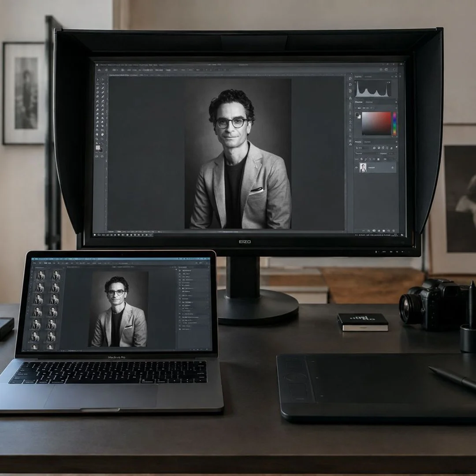Viewport: 476px width, 476px height.
Task: Select the active tab above the monitor's color field
Action: pyautogui.click(x=358, y=102)
